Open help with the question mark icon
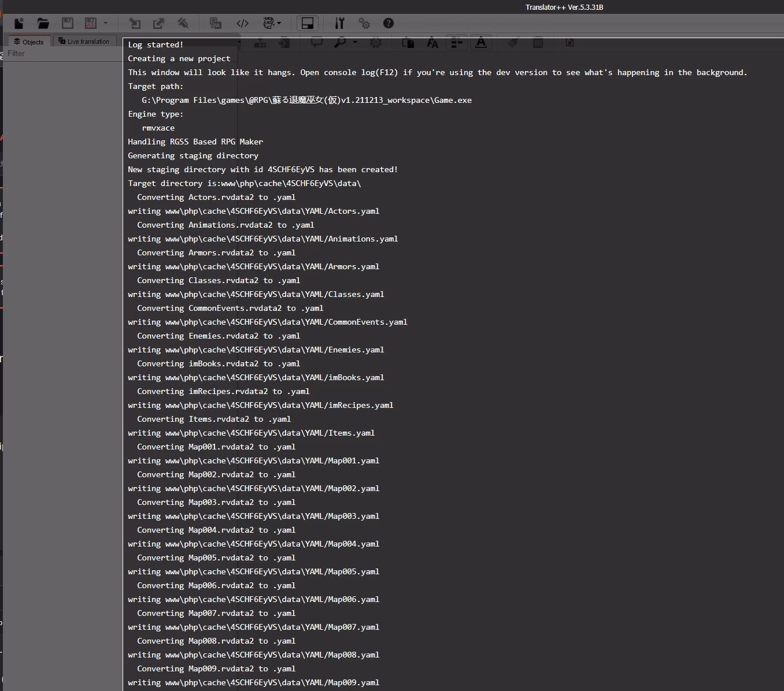This screenshot has height=691, width=784. click(388, 23)
